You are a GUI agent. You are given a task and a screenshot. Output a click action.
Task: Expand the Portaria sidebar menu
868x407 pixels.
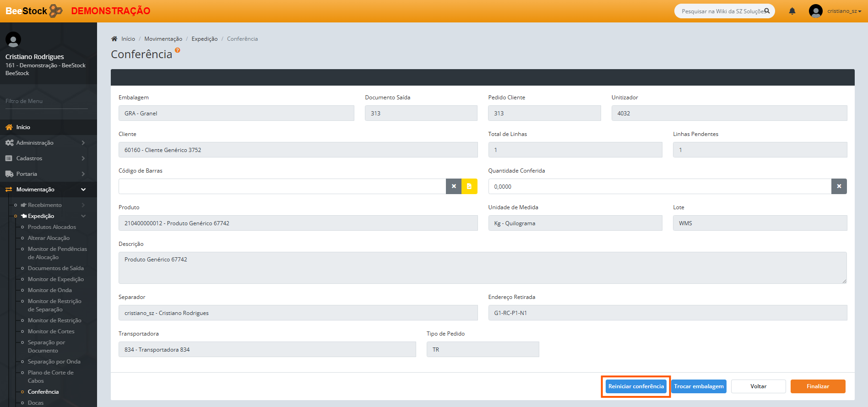(46, 174)
